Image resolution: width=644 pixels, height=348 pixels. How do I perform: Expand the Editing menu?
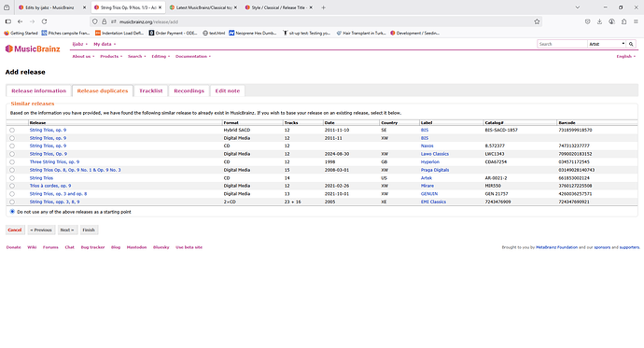161,56
